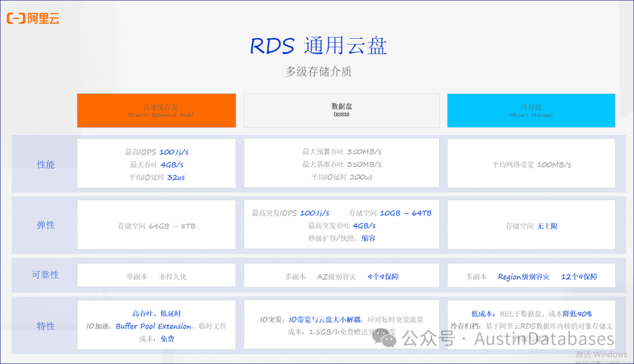Image resolution: width=634 pixels, height=364 pixels.
Task: Click the text 最大基准吞吐 350MB/s
Action: [x=342, y=164]
